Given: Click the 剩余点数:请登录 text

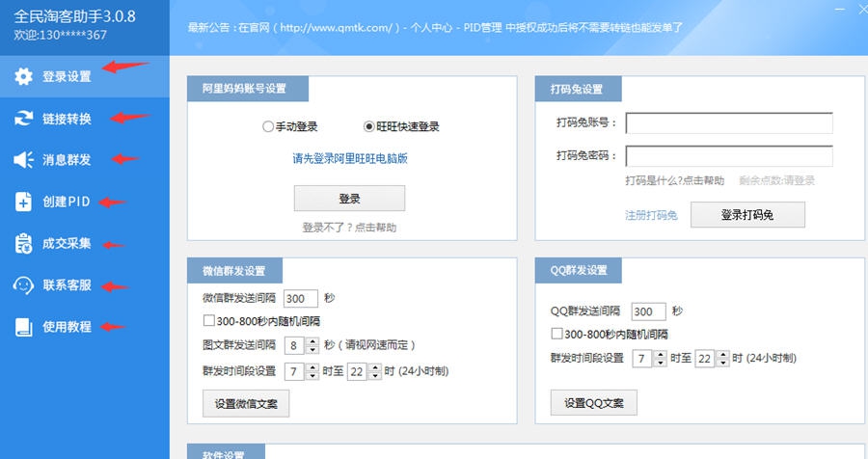Looking at the screenshot, I should click(x=776, y=180).
